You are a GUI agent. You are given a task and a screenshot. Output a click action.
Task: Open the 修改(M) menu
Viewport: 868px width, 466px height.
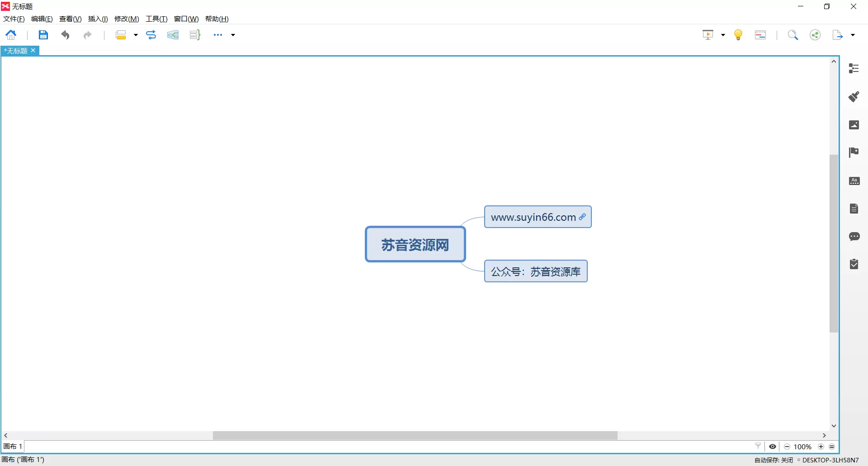(x=127, y=19)
